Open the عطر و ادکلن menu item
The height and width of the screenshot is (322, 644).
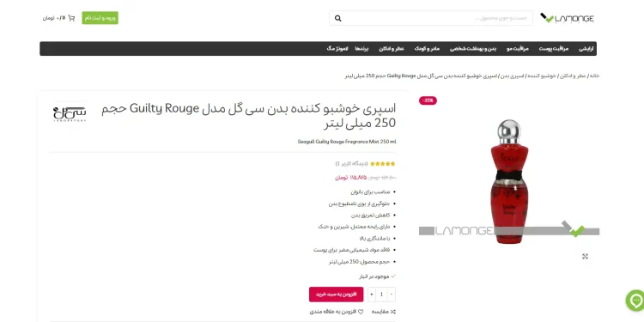392,48
